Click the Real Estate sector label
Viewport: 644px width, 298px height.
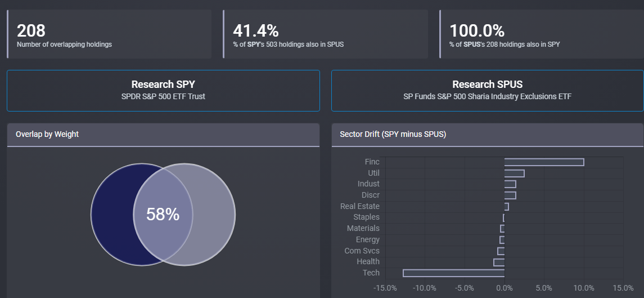360,206
